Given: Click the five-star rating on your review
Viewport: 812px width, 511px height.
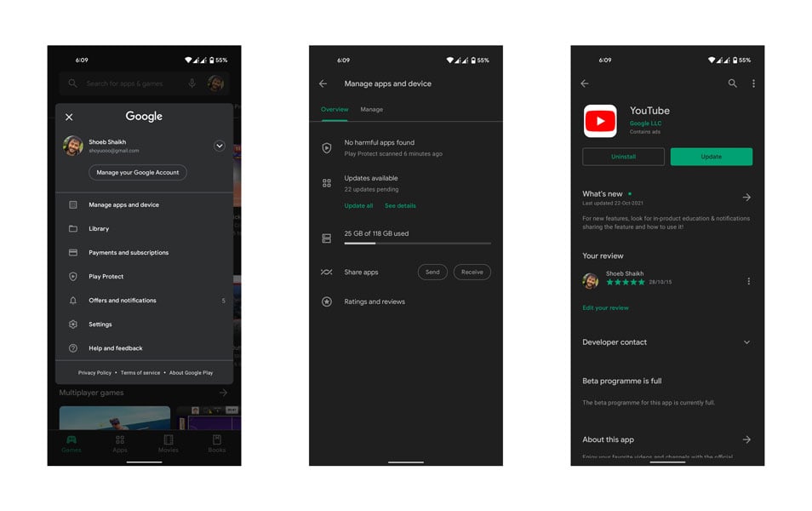Looking at the screenshot, I should (x=626, y=282).
